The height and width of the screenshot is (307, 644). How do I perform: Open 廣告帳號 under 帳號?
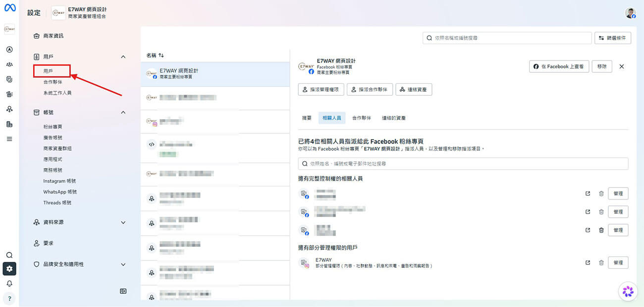pos(53,137)
